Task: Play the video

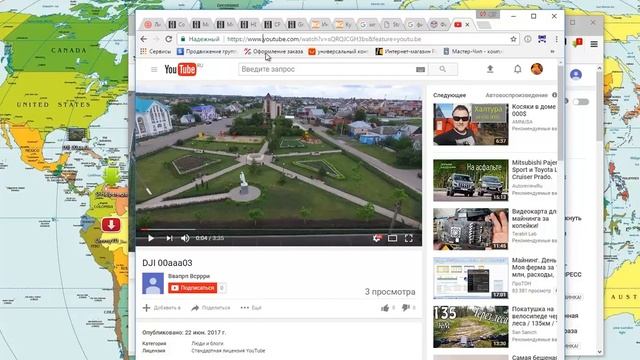Action: pyautogui.click(x=151, y=238)
